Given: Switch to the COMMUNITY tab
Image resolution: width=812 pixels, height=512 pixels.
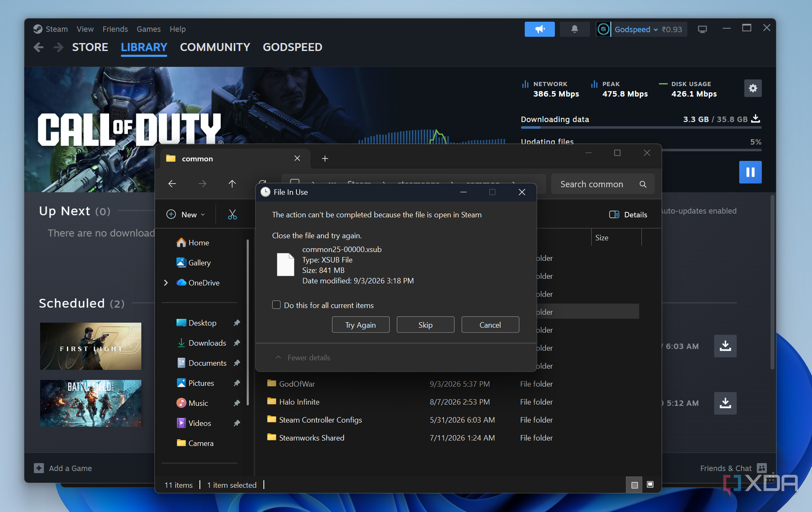Looking at the screenshot, I should click(215, 47).
